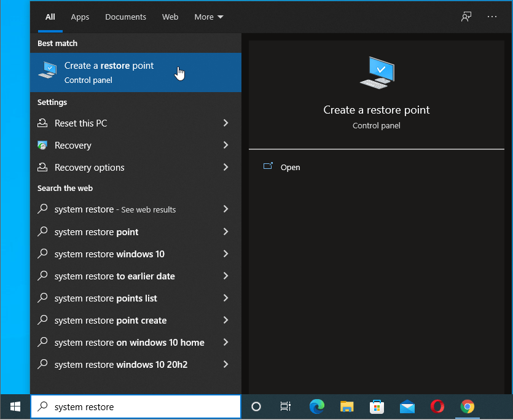Activate Task View
Screen dimensions: 513x420
pyautogui.click(x=285, y=406)
